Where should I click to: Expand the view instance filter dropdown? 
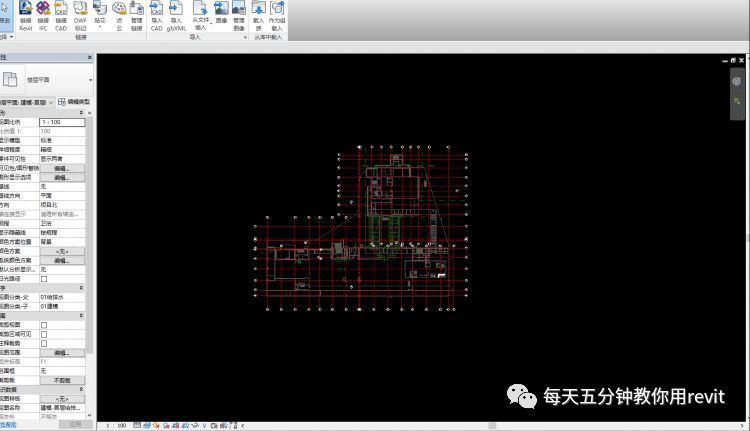pos(52,102)
